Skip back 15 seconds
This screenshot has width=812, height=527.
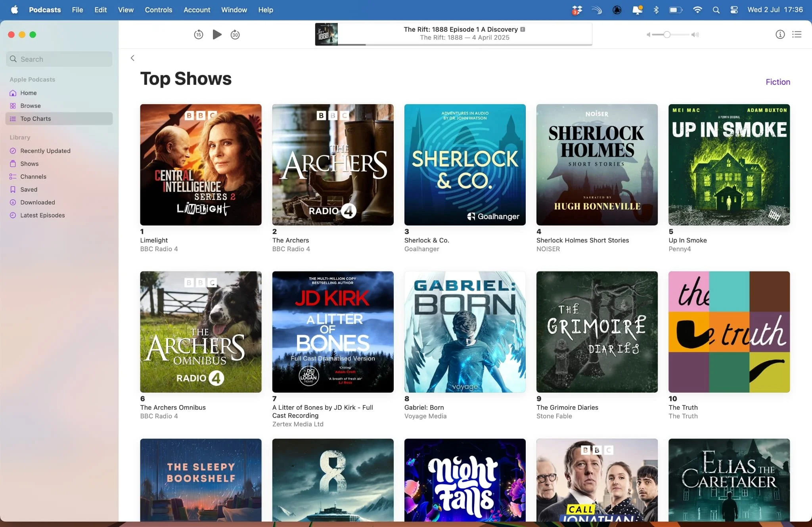tap(199, 34)
